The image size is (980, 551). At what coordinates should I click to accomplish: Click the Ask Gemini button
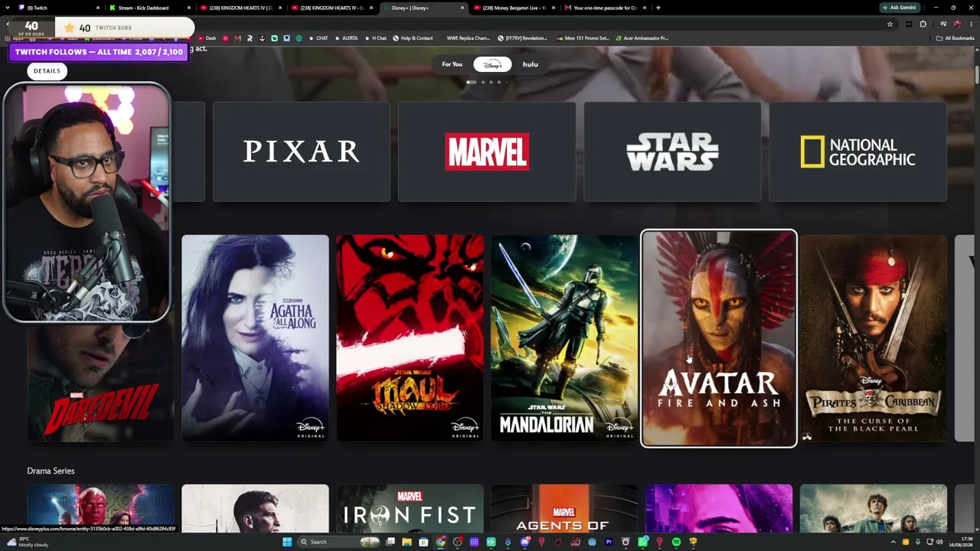click(x=900, y=8)
